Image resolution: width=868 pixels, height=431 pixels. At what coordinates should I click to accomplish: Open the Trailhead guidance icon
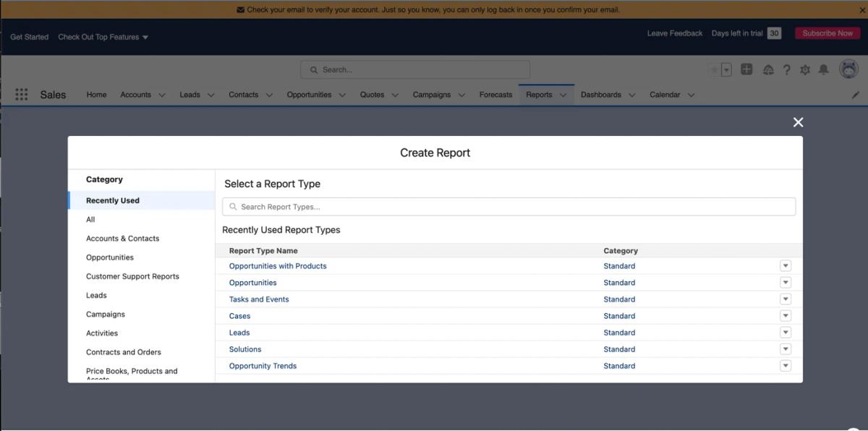(x=768, y=70)
